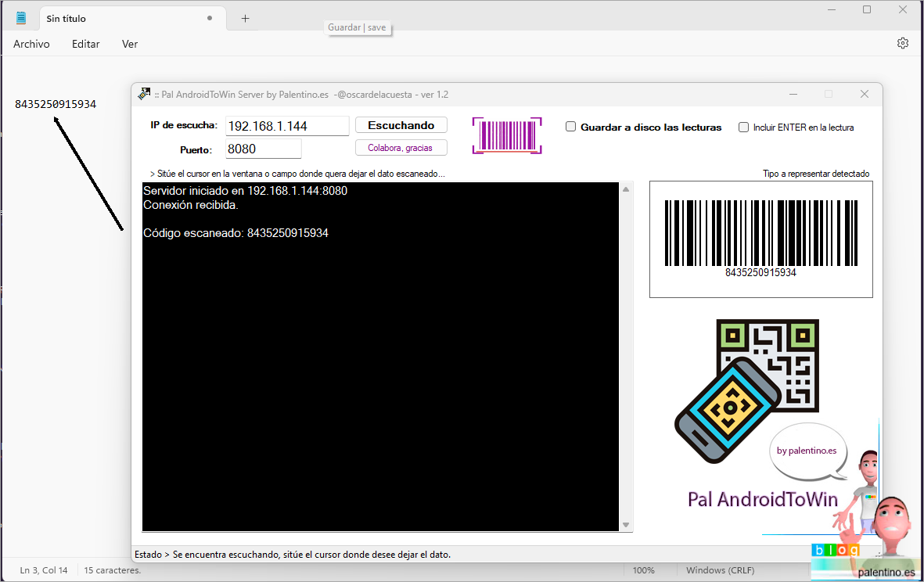Viewport: 924px width, 582px height.
Task: Open the Archivo menu
Action: [x=31, y=44]
